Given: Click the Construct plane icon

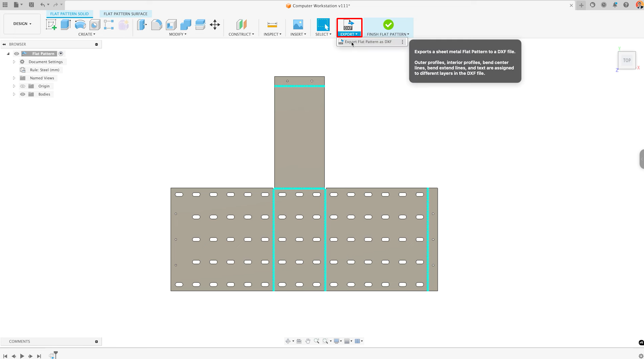Looking at the screenshot, I should [241, 25].
